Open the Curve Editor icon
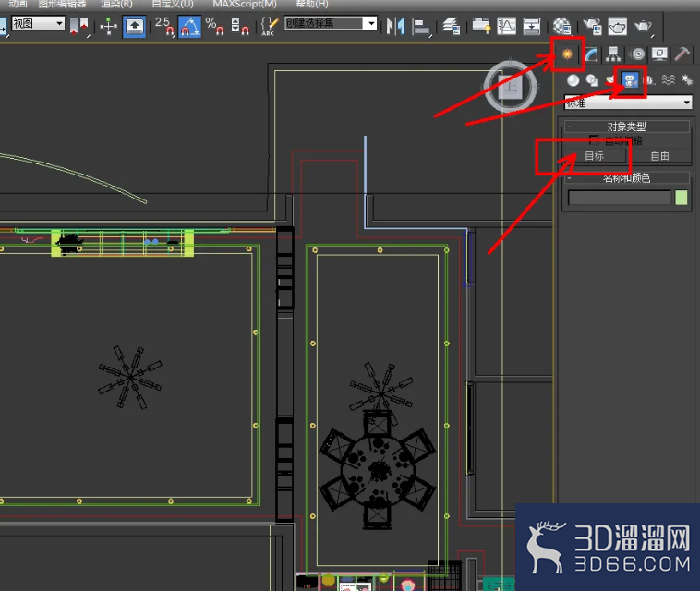This screenshot has height=591, width=700. (507, 27)
